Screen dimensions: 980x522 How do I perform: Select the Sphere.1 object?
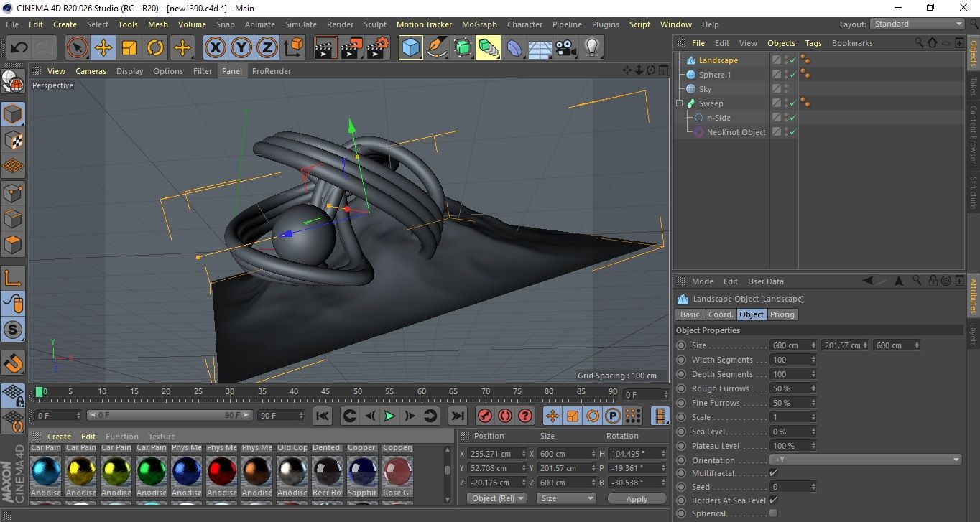tap(715, 75)
